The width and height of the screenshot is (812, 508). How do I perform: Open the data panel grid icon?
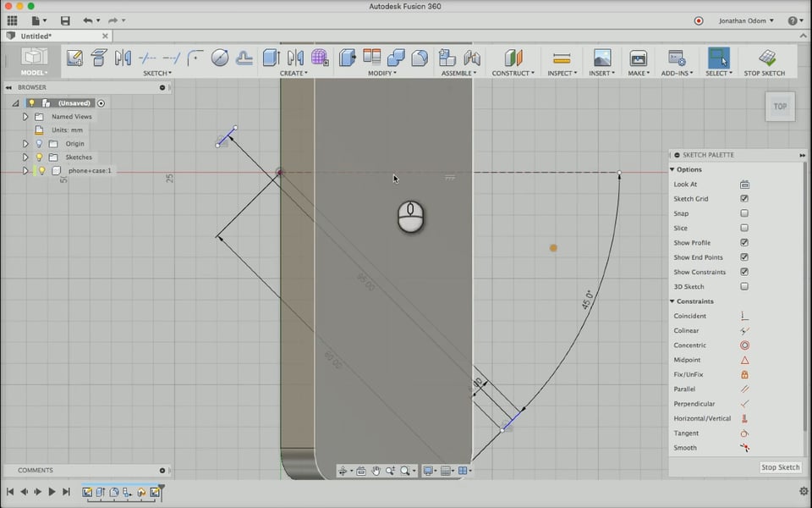pos(12,20)
